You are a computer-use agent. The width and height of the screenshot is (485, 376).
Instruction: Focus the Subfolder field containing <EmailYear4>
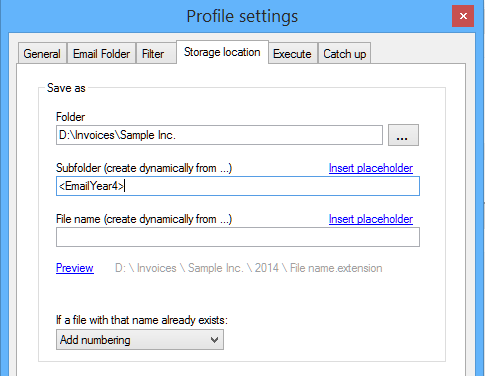click(238, 186)
